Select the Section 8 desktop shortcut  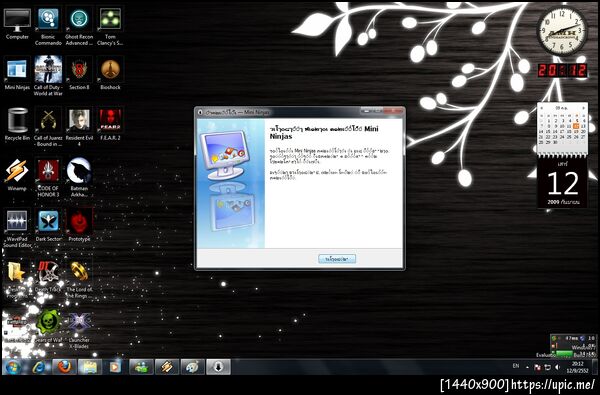[79, 73]
